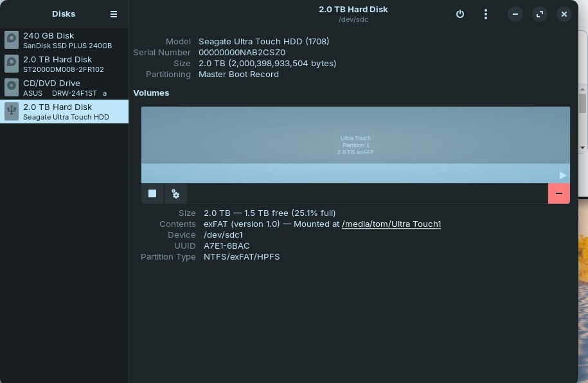Click the scrollbar on the background window
This screenshot has height=383, width=588.
click(x=583, y=103)
